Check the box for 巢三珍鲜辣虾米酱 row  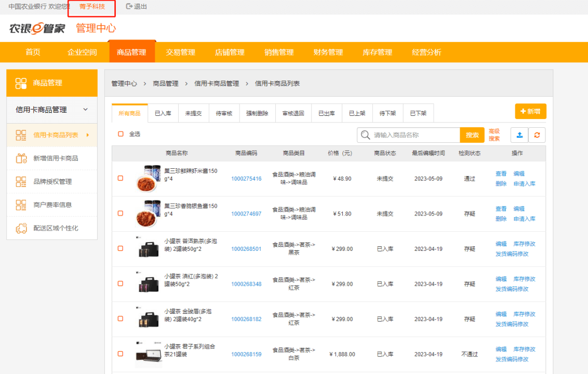pos(121,178)
